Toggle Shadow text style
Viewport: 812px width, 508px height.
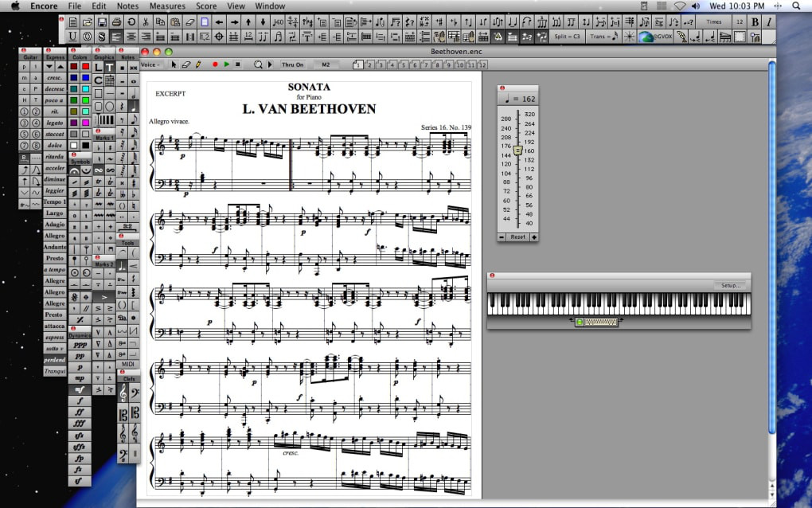102,37
